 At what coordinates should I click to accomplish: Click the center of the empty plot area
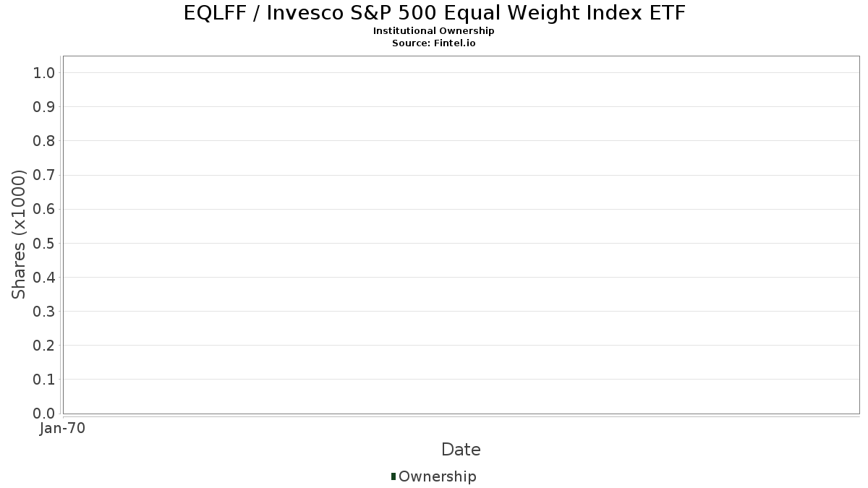(x=461, y=235)
